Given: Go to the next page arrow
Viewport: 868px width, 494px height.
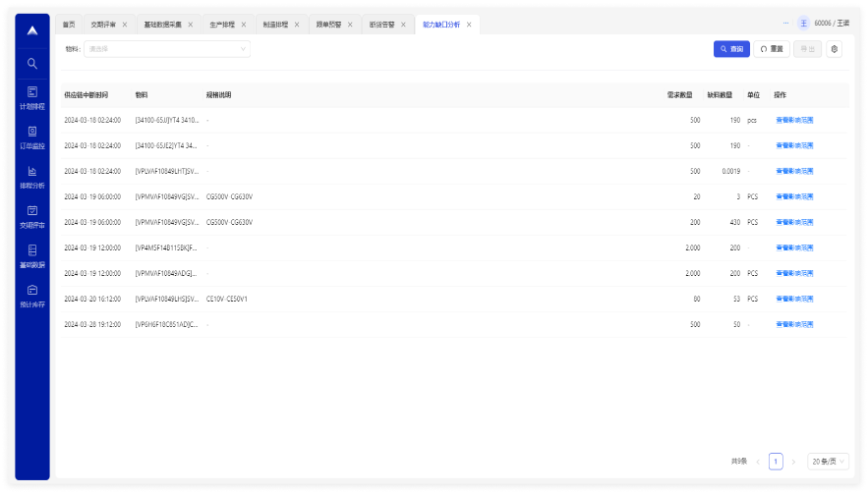Looking at the screenshot, I should click(x=793, y=462).
